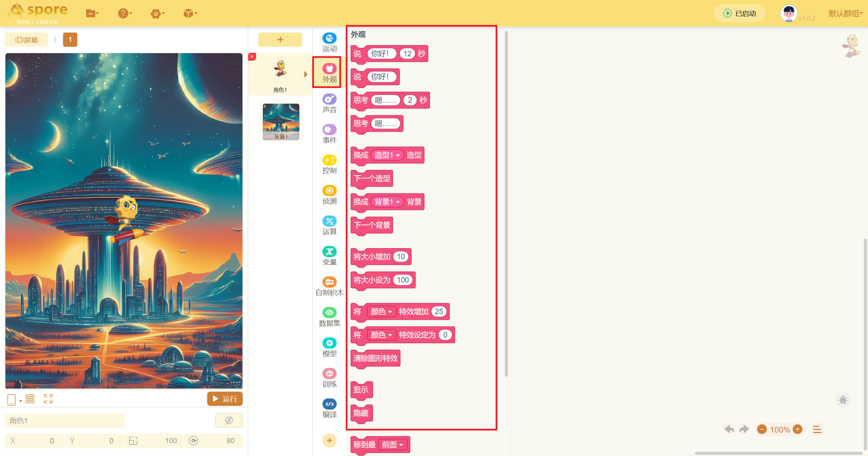Screen dimensions: 868x456
Task: Open the 运算 operators category
Action: click(329, 225)
